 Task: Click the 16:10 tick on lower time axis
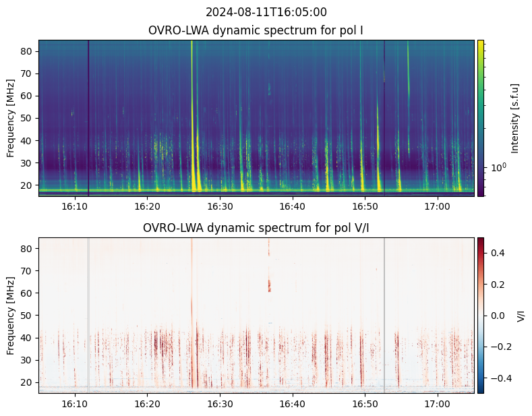pyautogui.click(x=75, y=403)
